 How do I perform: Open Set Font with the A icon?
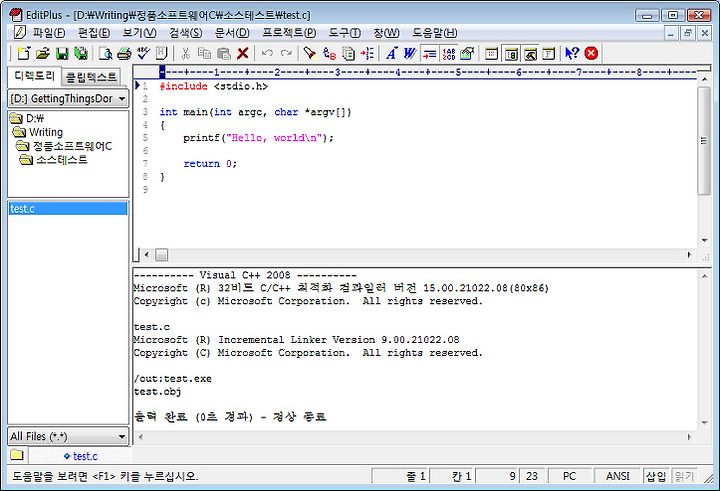tap(391, 54)
